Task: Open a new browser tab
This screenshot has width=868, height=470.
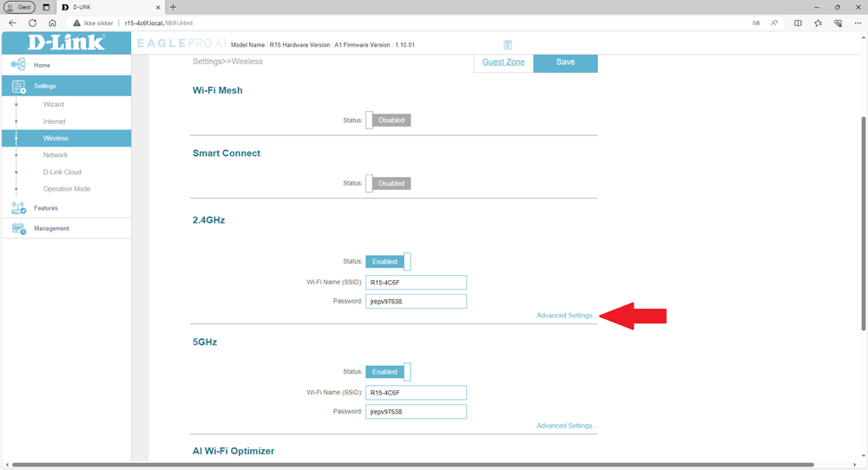Action: pyautogui.click(x=174, y=7)
